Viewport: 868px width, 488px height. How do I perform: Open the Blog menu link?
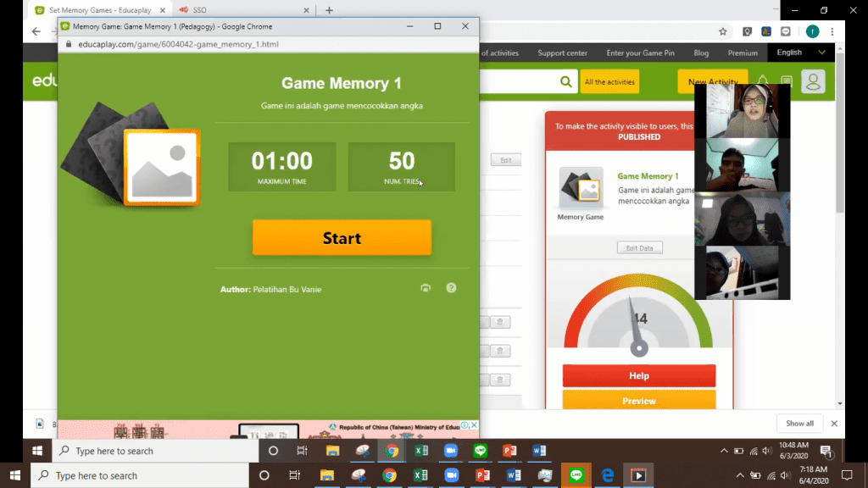tap(701, 53)
